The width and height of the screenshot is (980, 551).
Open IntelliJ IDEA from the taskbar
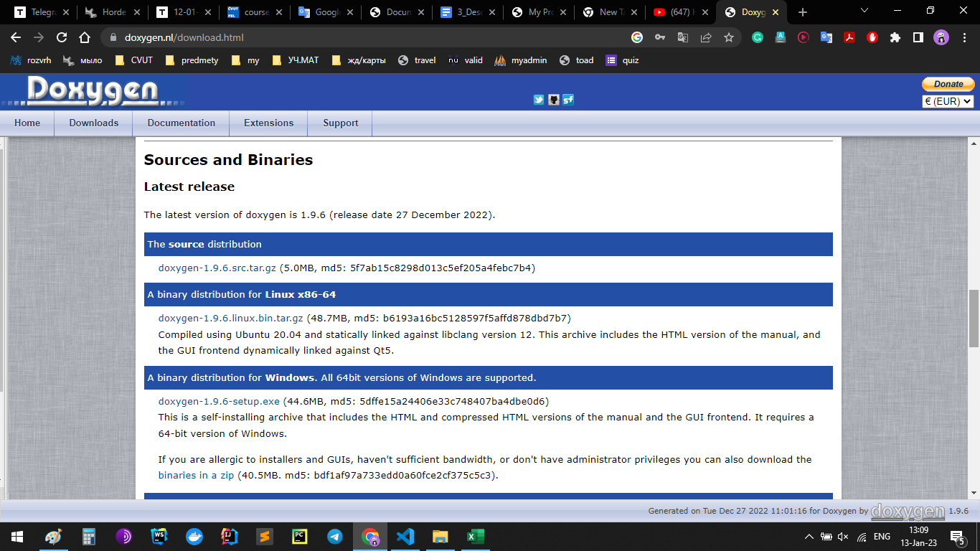[230, 536]
